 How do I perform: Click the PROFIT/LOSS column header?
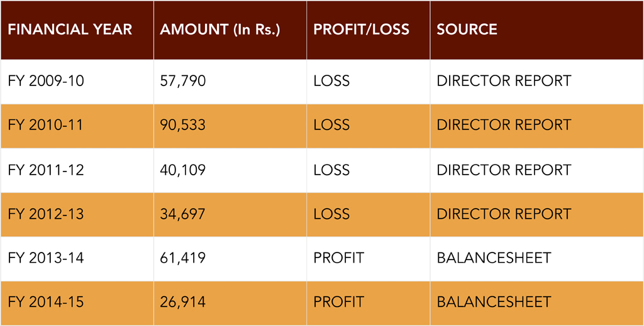(x=361, y=30)
